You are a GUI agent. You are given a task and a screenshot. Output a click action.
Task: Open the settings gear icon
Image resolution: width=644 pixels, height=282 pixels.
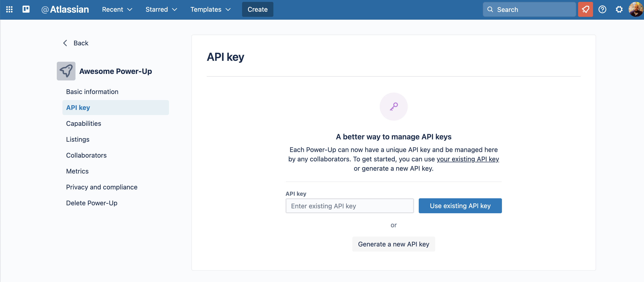coord(619,10)
